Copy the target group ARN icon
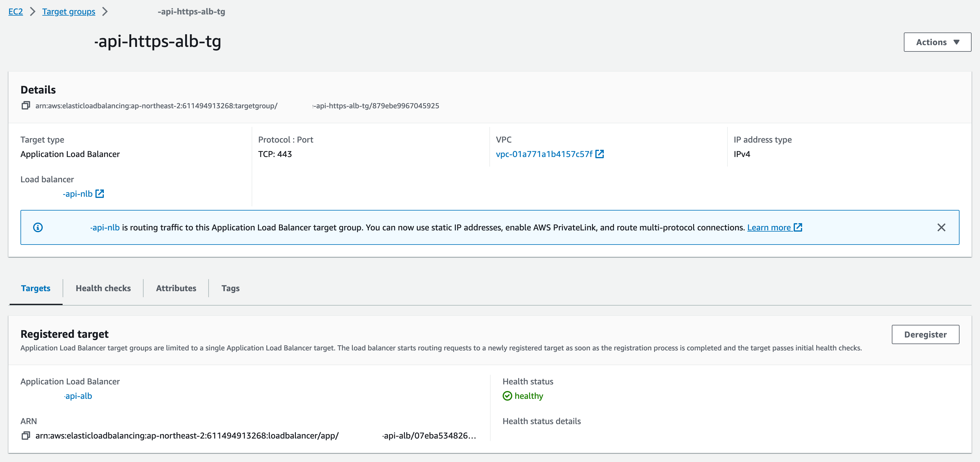980x462 pixels. 26,105
